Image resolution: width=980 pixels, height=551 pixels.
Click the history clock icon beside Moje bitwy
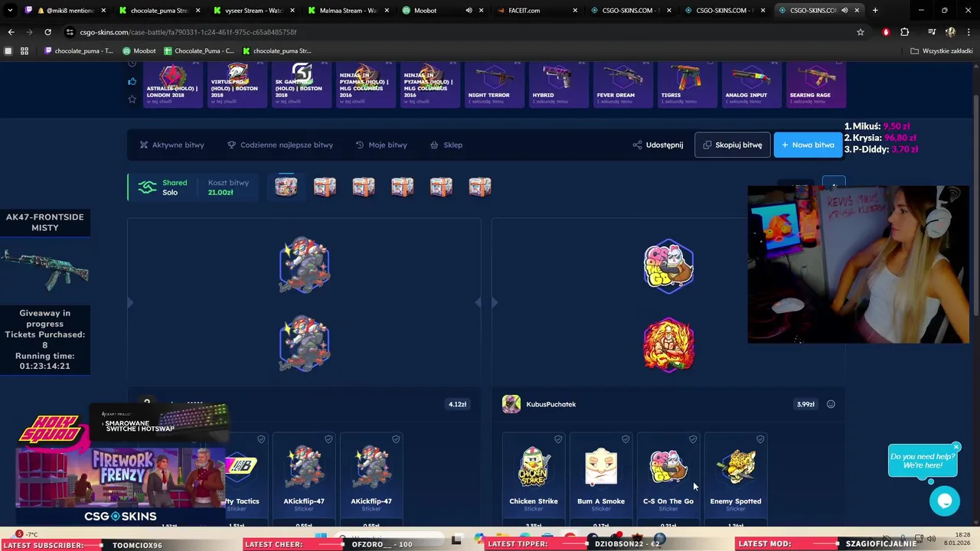(x=359, y=145)
